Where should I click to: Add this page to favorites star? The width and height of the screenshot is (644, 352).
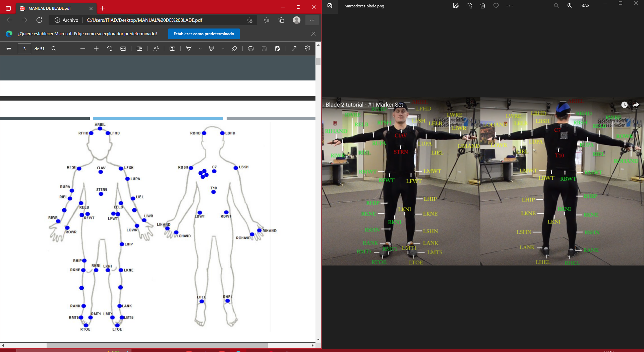249,20
